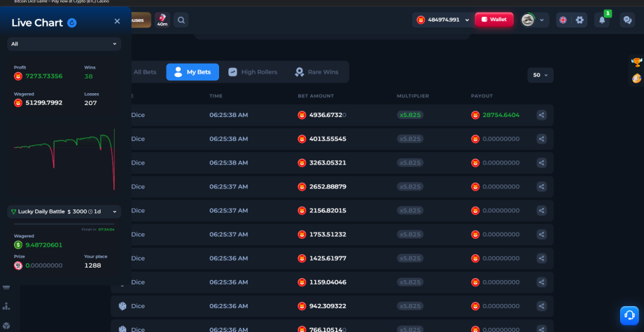The width and height of the screenshot is (644, 332).
Task: Refresh the Live Chart statistics
Action: pos(72,22)
